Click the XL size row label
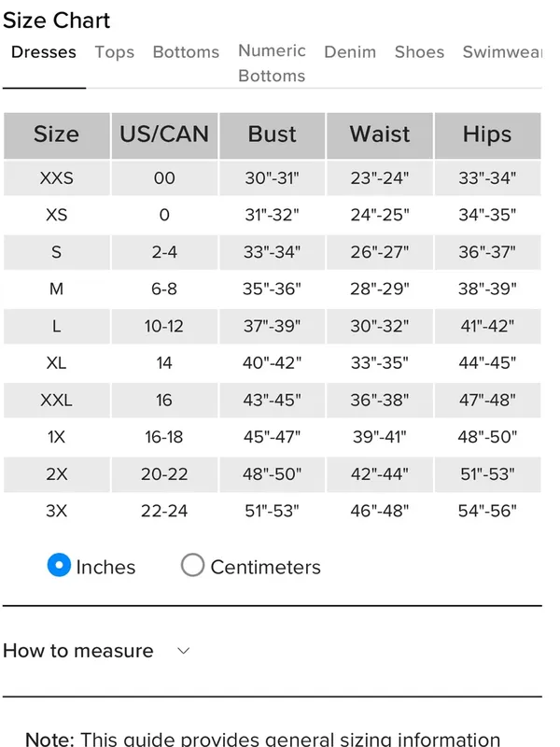The width and height of the screenshot is (560, 747). (57, 363)
